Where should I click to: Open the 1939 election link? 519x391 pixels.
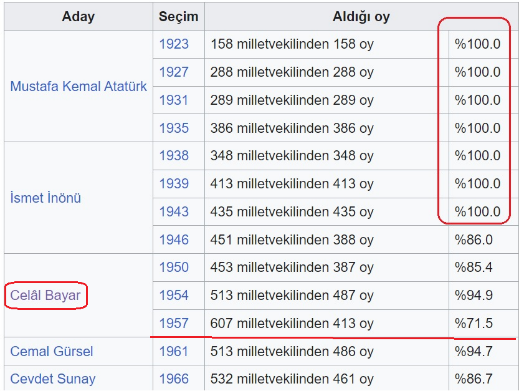[174, 183]
